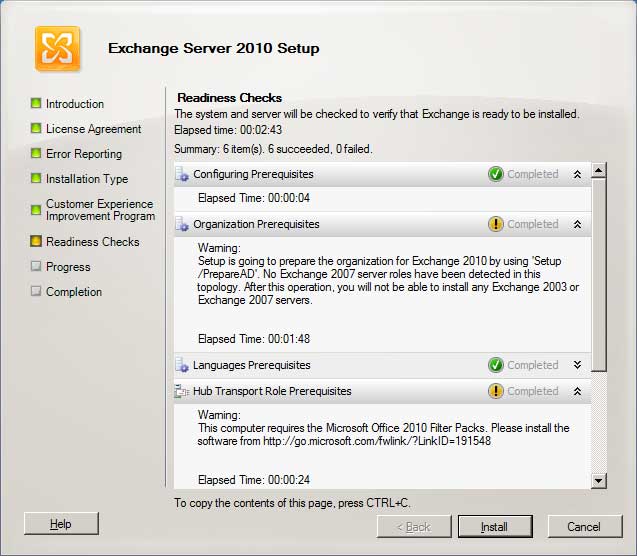Click green check icon for Languages Prerequisites
Image resolution: width=637 pixels, height=556 pixels.
[x=495, y=365]
